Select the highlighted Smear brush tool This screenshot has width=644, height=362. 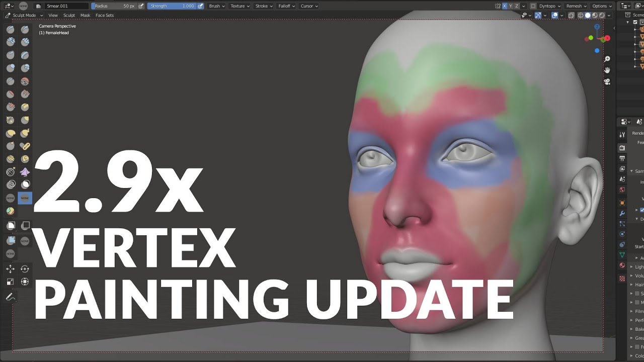click(25, 198)
